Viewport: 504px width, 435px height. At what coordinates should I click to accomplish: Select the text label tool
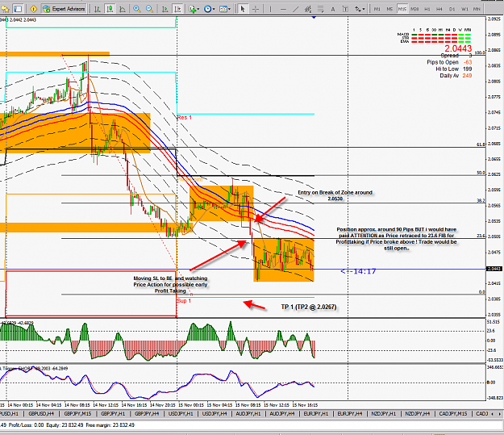click(x=345, y=9)
